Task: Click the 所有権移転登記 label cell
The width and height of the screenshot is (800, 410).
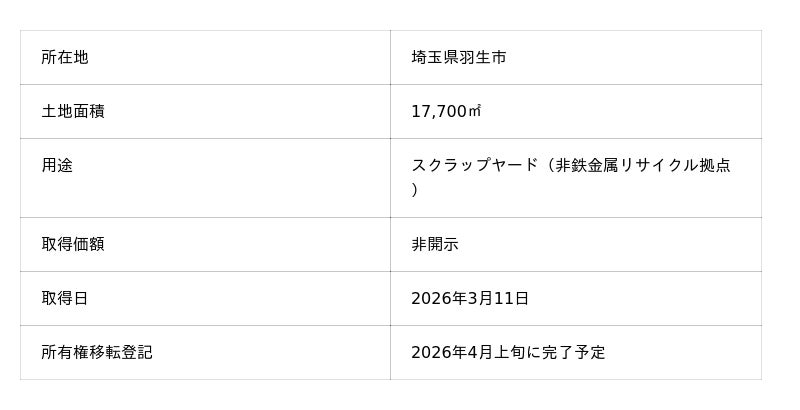Action: (x=96, y=352)
